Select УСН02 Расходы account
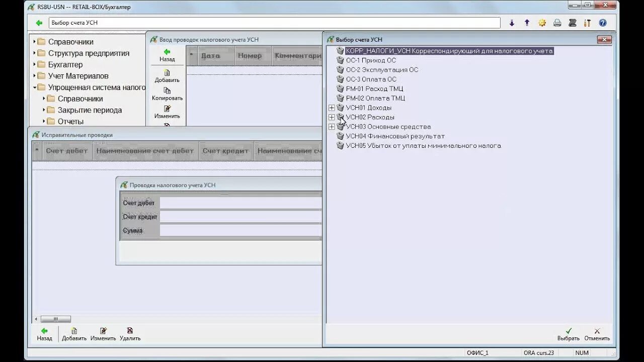 click(370, 117)
